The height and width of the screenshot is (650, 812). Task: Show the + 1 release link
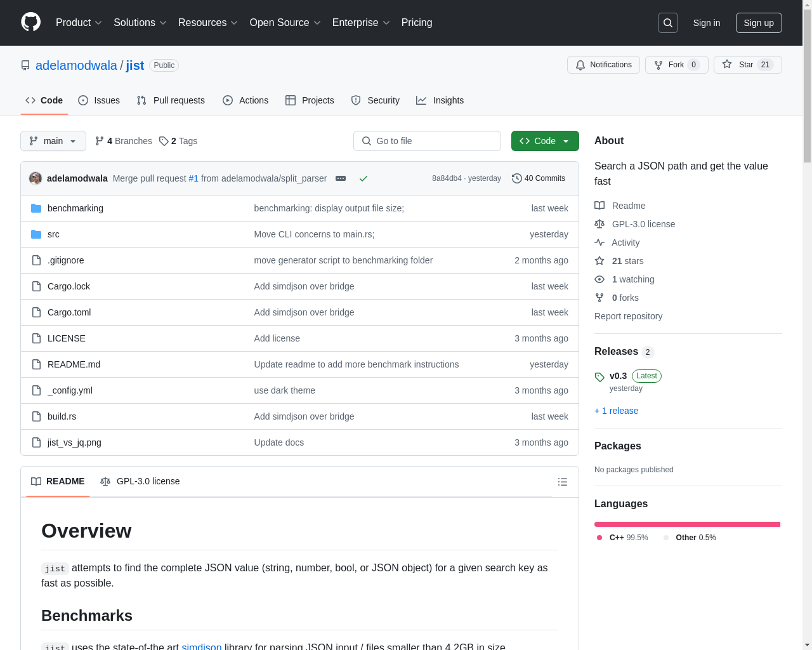click(x=616, y=411)
